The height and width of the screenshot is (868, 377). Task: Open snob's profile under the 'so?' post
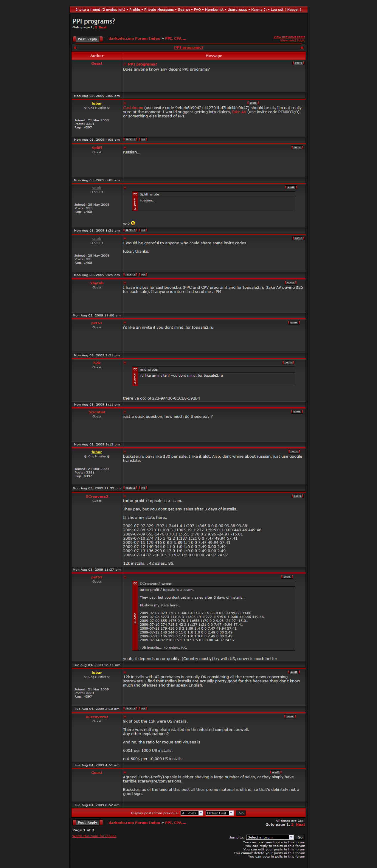(130, 230)
